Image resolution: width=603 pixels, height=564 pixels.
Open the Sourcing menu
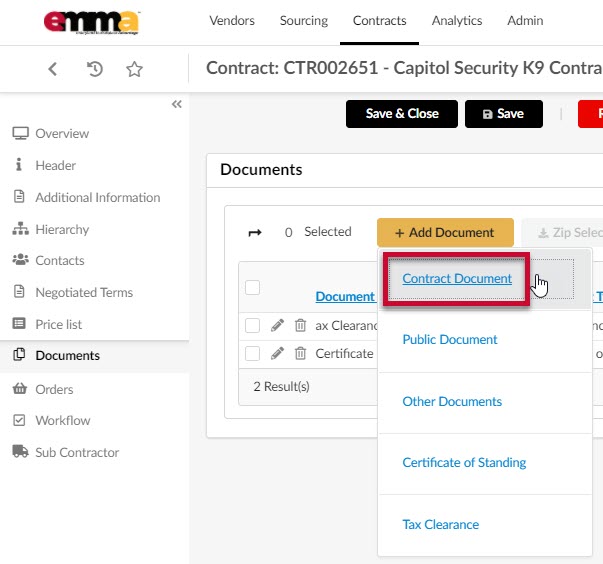tap(304, 20)
